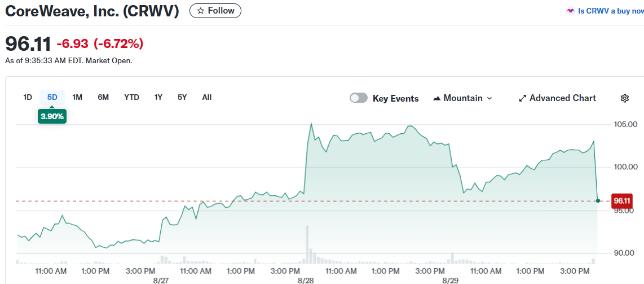
Task: Open the Advanced Chart link
Action: (x=557, y=98)
